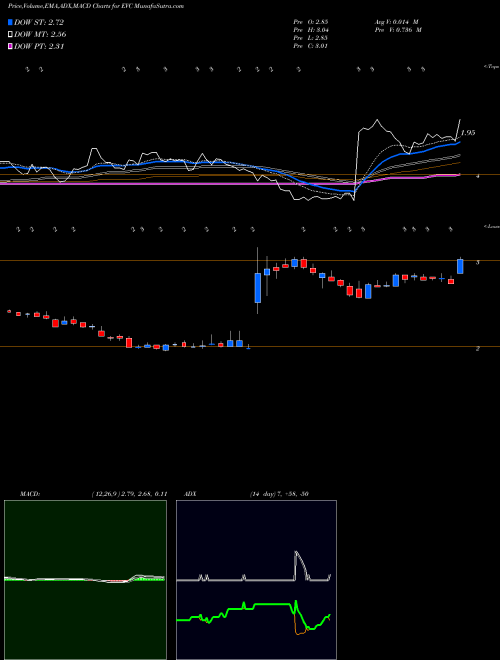Viewport: 500px width, 660px height.
Task: Click the 'MACD:' panel heading
Action: click(x=30, y=494)
